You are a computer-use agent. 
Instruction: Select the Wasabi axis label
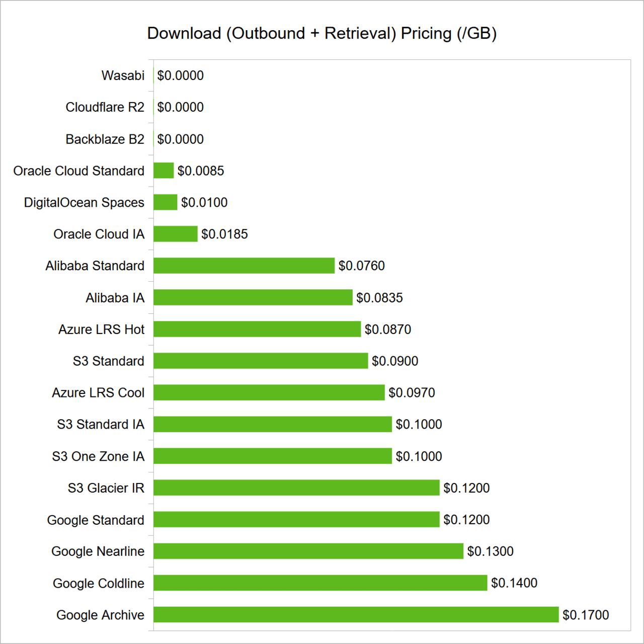pos(123,75)
